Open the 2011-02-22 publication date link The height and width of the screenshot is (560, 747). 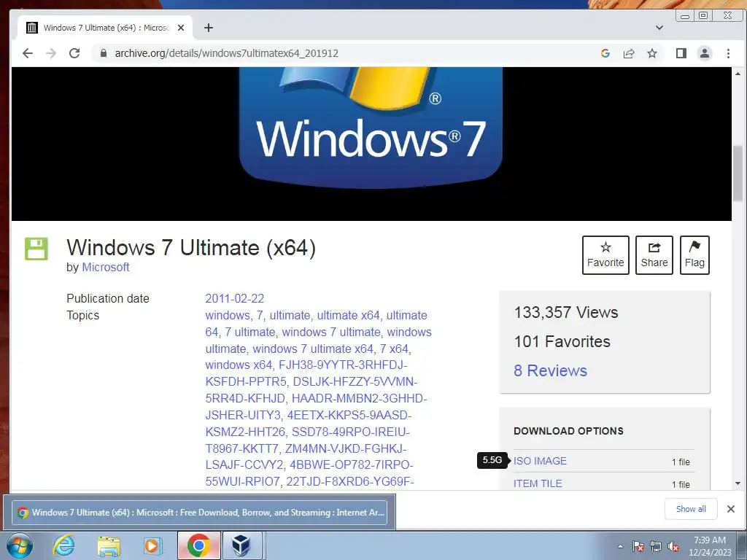point(234,298)
